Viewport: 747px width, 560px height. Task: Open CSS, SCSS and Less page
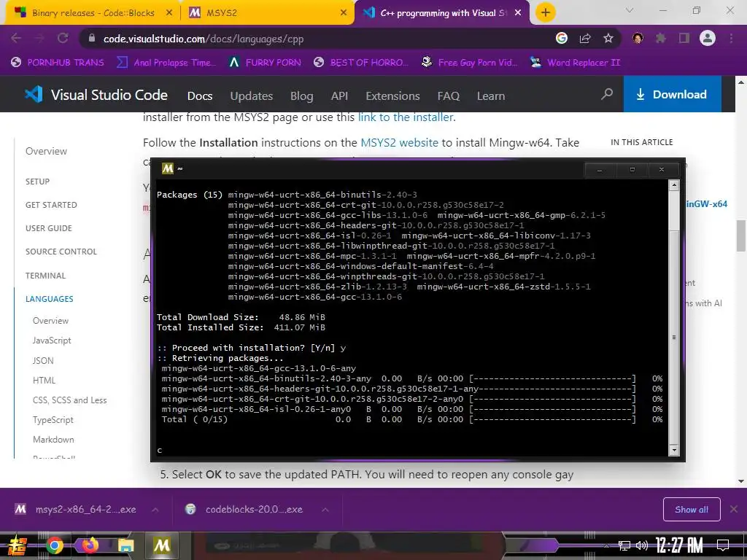(69, 400)
